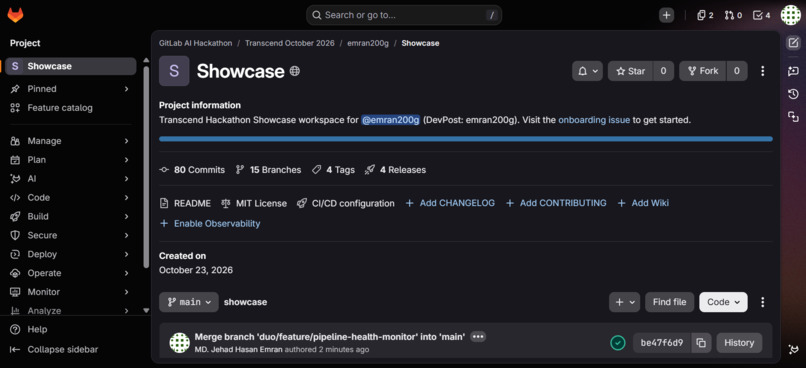Expand the Pinned section
This screenshot has height=368, width=806.
click(x=71, y=89)
